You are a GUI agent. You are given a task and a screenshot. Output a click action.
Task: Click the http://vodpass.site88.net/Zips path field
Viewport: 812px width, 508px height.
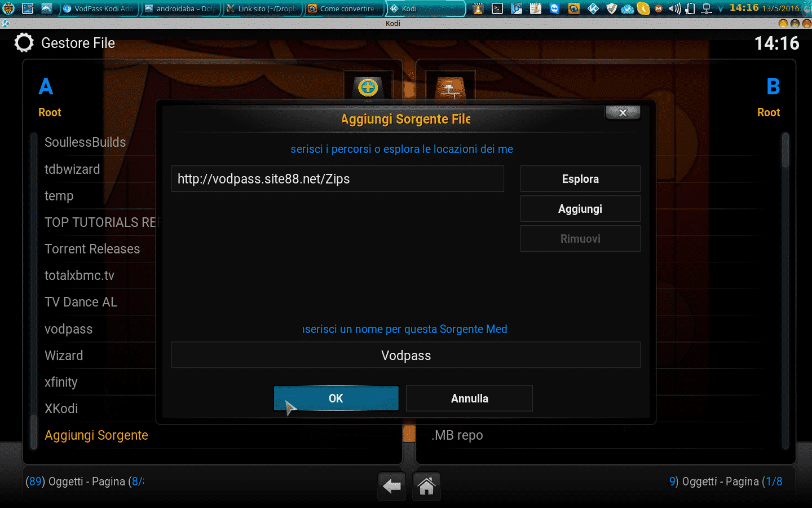point(338,179)
